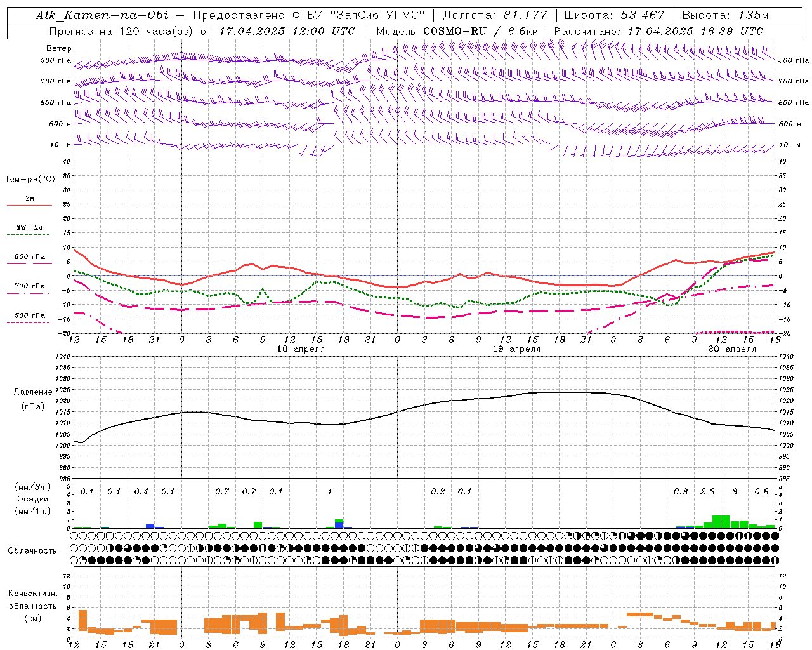Click the 0.8 precipitation value
The image size is (812, 650).
pyautogui.click(x=762, y=492)
